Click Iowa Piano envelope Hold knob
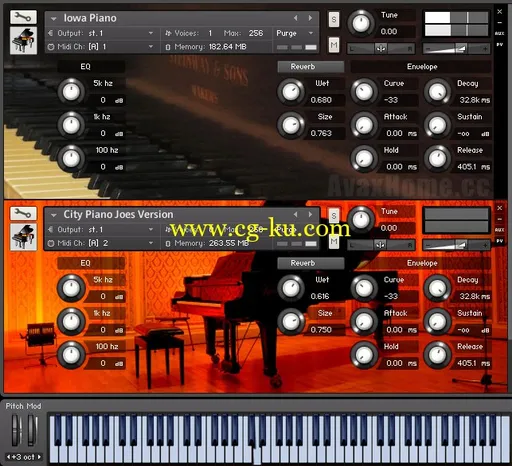Viewport: 512px width, 466px height. tap(364, 158)
